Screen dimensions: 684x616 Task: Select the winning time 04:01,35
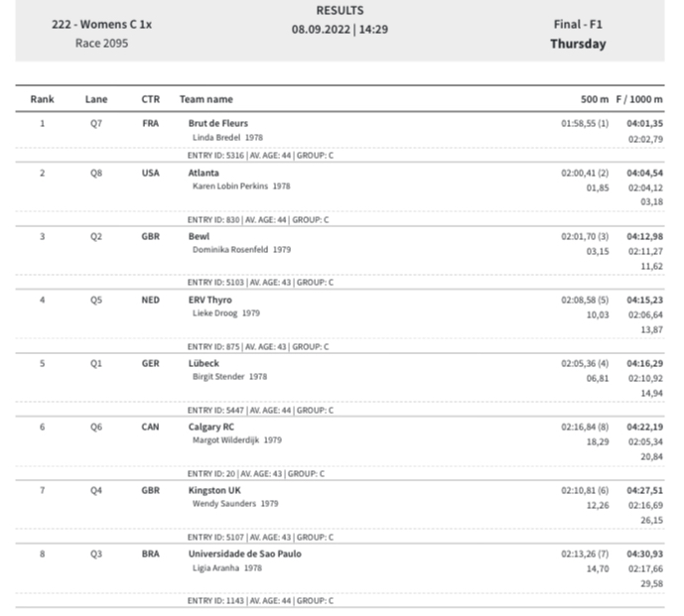[x=644, y=123]
